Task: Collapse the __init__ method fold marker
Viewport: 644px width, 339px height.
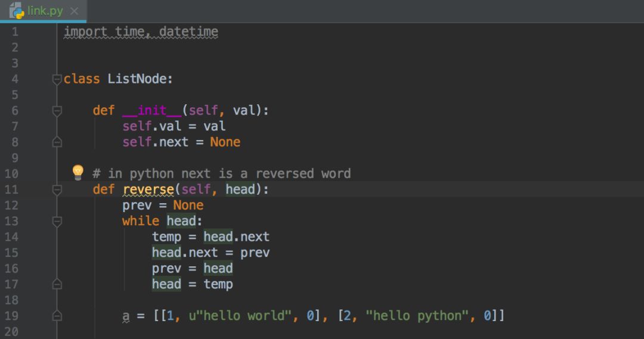Action: pyautogui.click(x=57, y=110)
